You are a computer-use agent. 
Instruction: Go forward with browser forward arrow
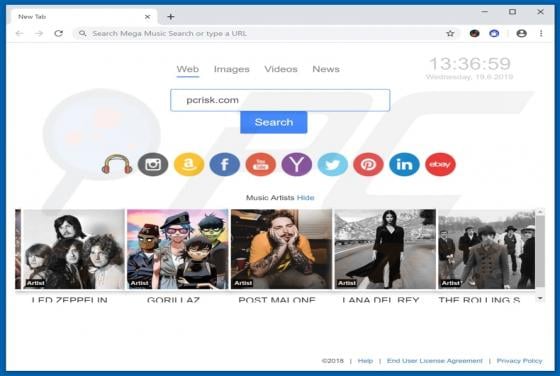(39, 34)
